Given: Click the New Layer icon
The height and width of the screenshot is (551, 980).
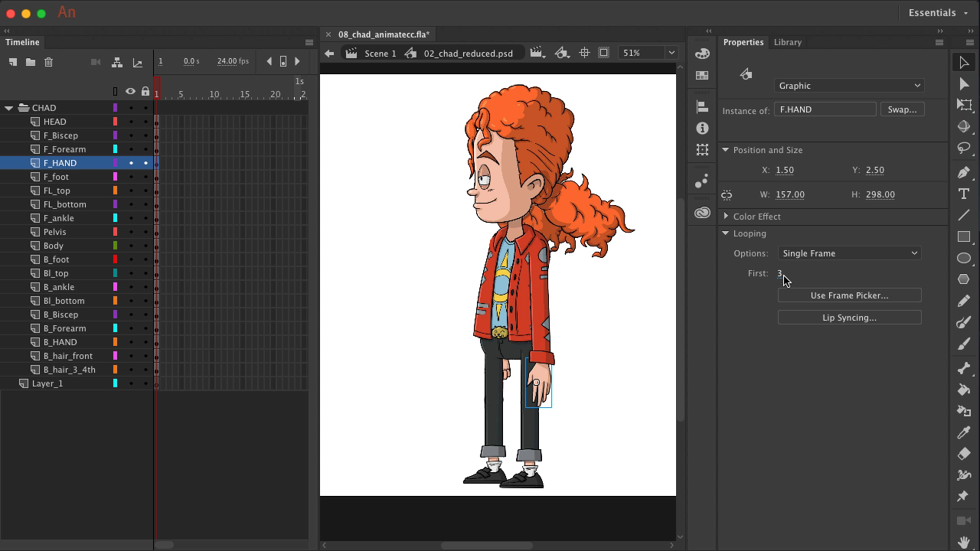Looking at the screenshot, I should tap(13, 62).
